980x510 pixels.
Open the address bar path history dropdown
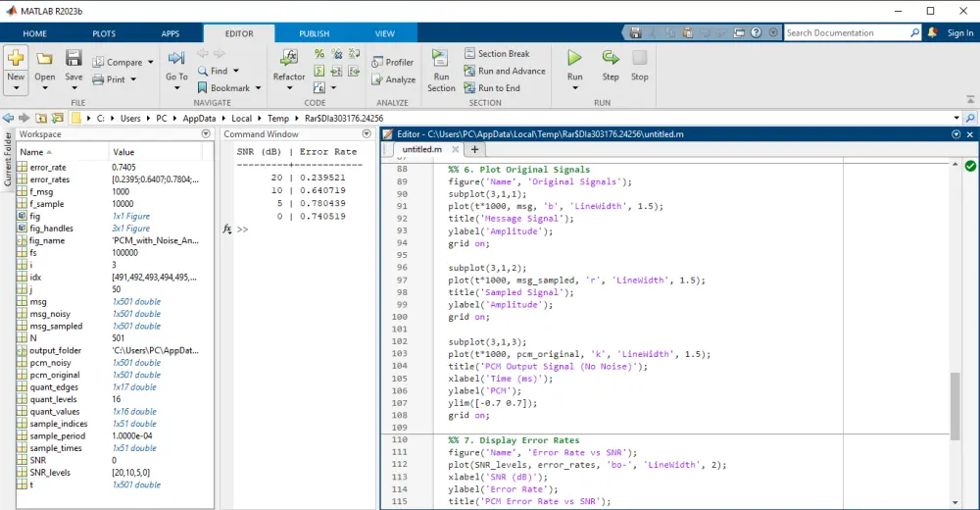(x=956, y=118)
